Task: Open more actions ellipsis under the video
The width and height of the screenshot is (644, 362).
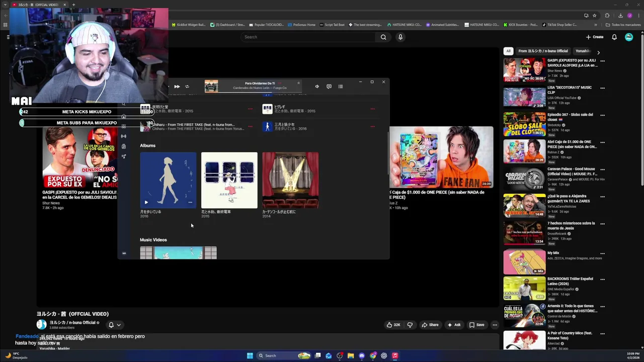Action: click(495, 325)
